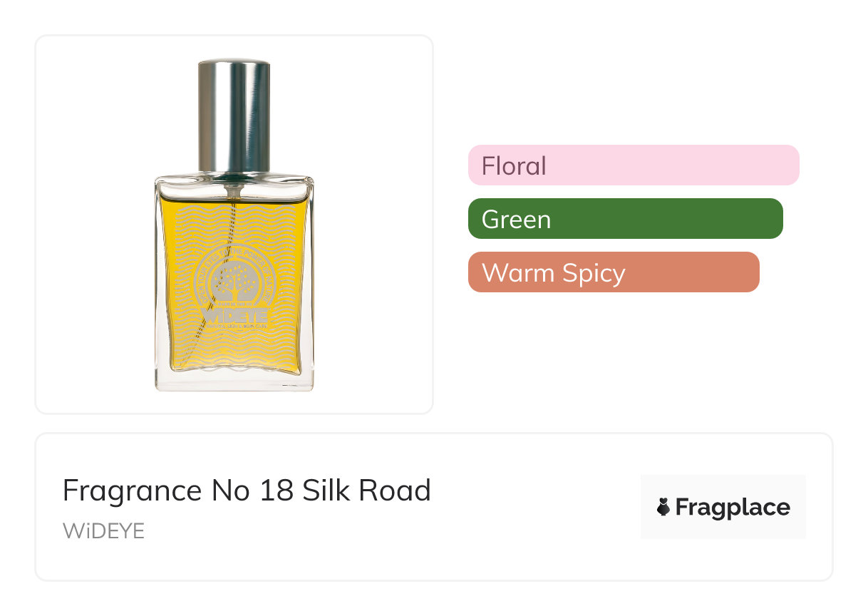Click the Fragplace wordmark text
Screen dimensions: 868x616
point(733,508)
